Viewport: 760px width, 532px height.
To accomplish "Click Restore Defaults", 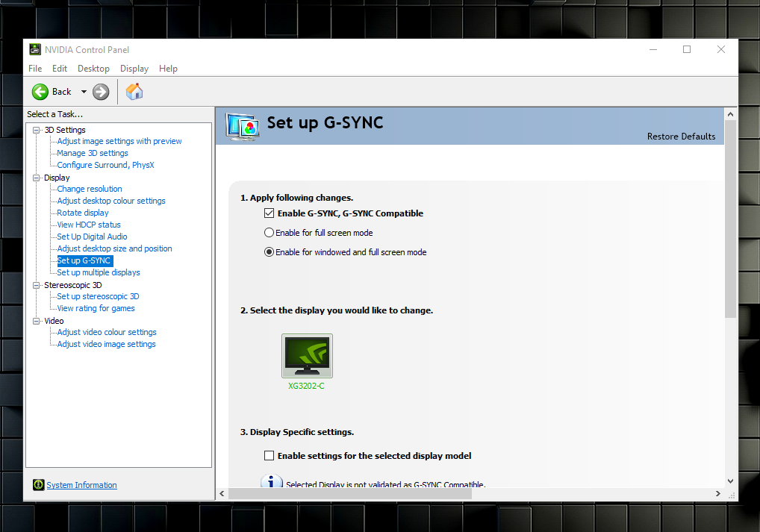I will (681, 136).
